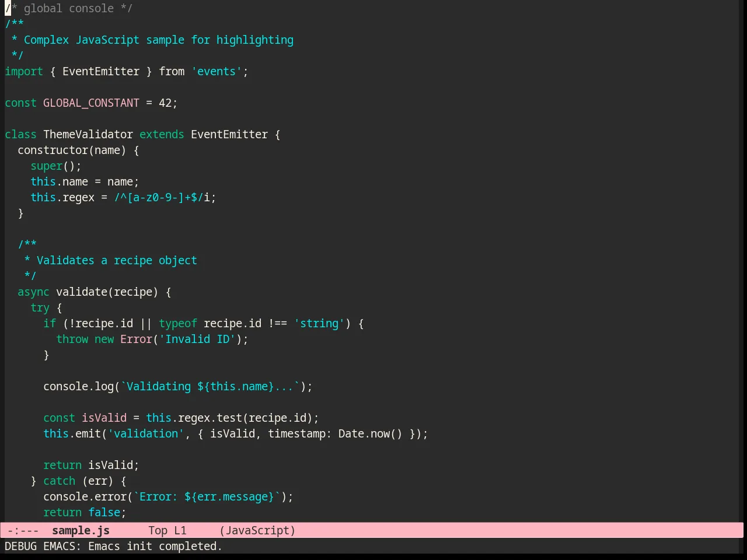Click the 'Validating ${this.name}...' template string
The height and width of the screenshot is (560, 747).
point(210,386)
